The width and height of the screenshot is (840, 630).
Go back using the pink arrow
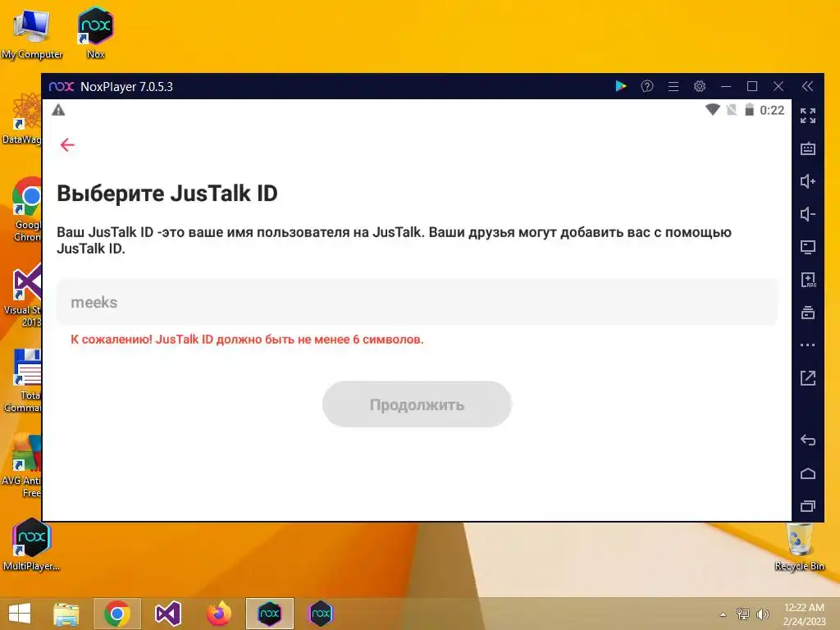pos(67,144)
